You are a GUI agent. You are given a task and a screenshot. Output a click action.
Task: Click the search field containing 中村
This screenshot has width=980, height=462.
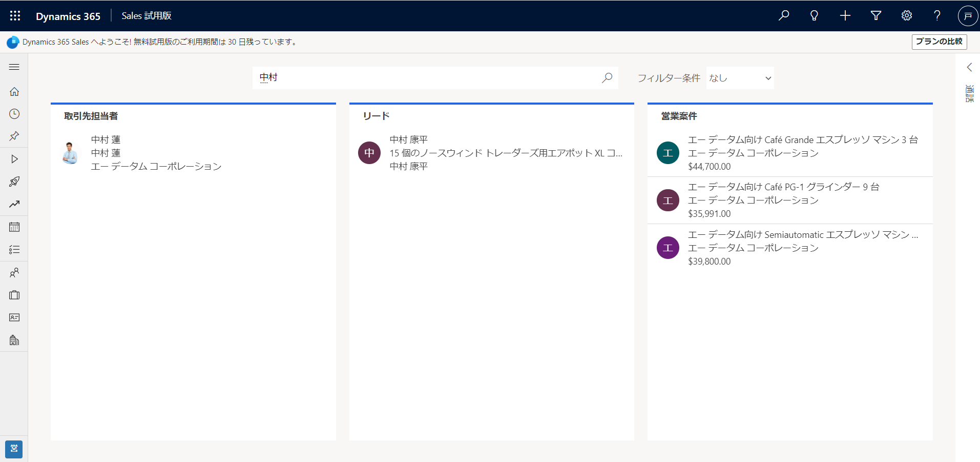[435, 78]
